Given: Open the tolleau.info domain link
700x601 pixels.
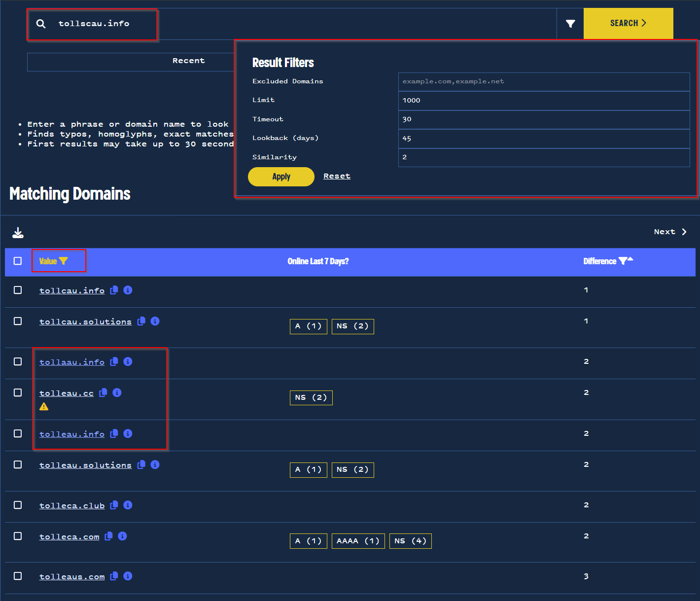Looking at the screenshot, I should [x=72, y=434].
